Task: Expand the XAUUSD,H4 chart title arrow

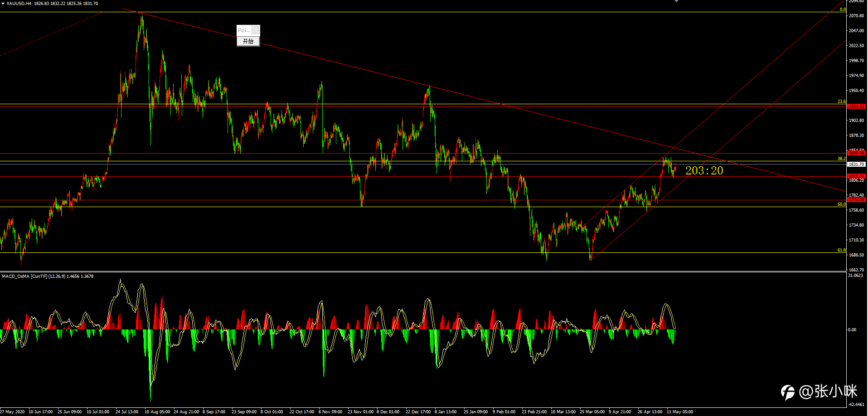Action: point(3,4)
